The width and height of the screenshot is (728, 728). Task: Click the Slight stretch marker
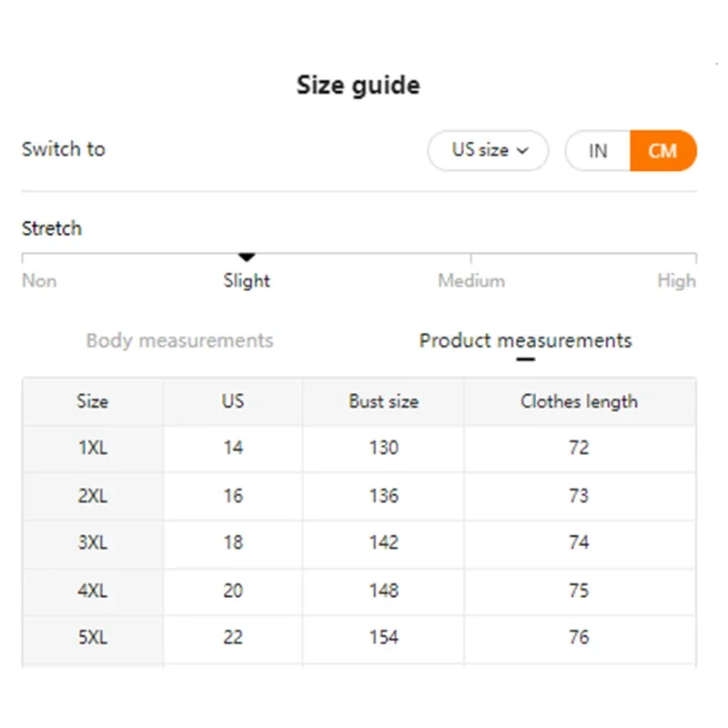point(247,258)
